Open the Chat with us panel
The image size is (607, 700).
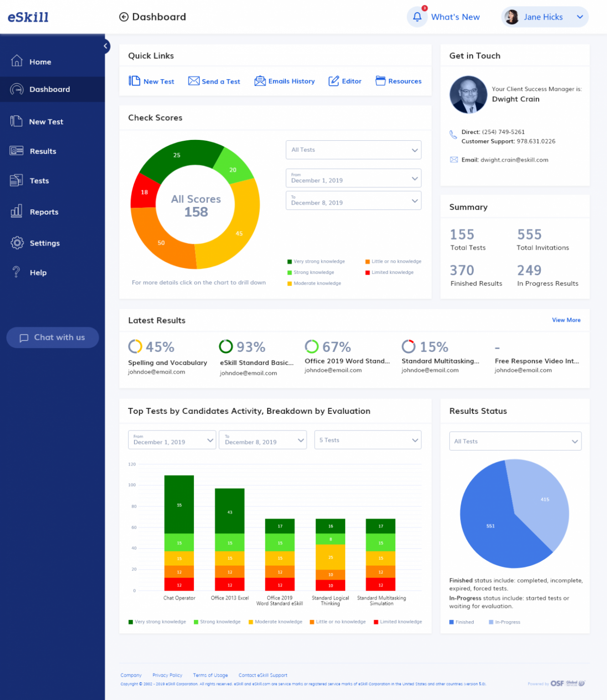pos(52,337)
